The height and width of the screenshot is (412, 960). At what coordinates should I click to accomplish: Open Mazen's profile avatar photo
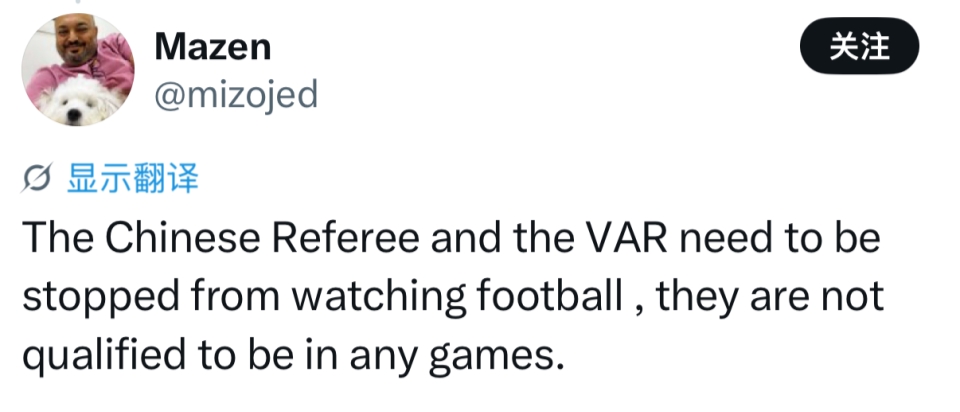[x=78, y=70]
